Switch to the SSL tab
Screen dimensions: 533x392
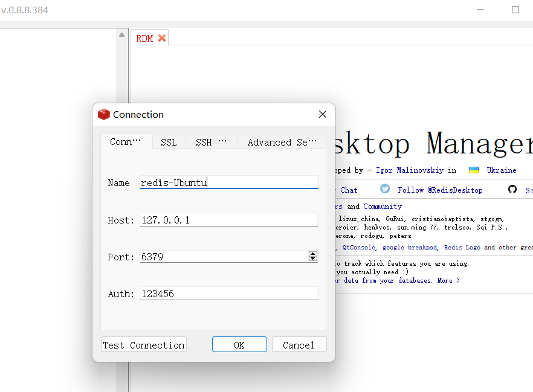pos(169,142)
